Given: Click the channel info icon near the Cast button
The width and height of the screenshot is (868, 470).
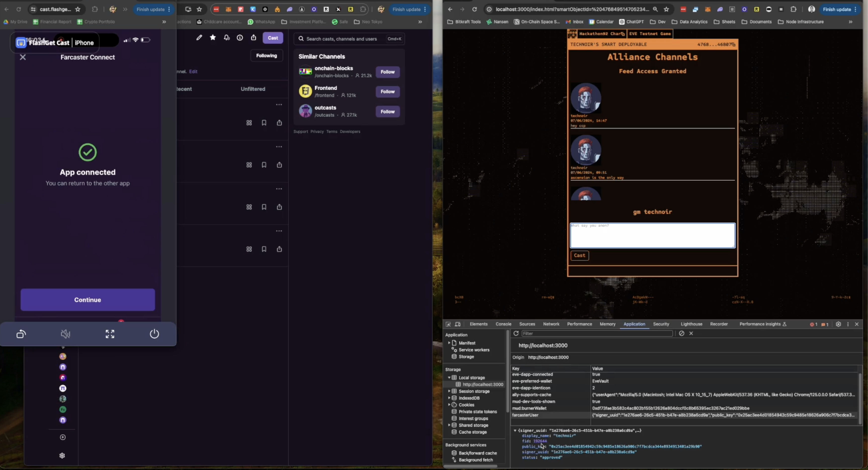Looking at the screenshot, I should tap(240, 38).
